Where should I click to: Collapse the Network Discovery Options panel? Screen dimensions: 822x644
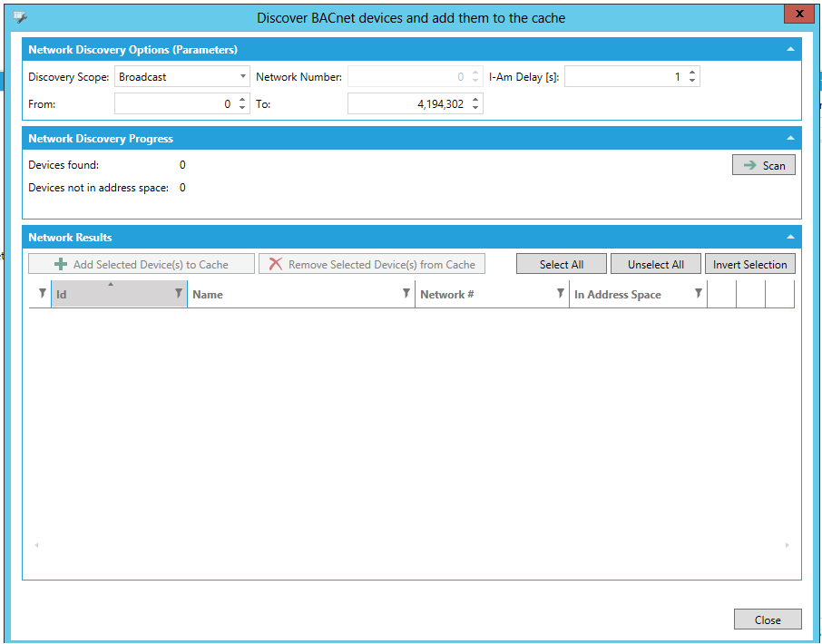pos(790,49)
